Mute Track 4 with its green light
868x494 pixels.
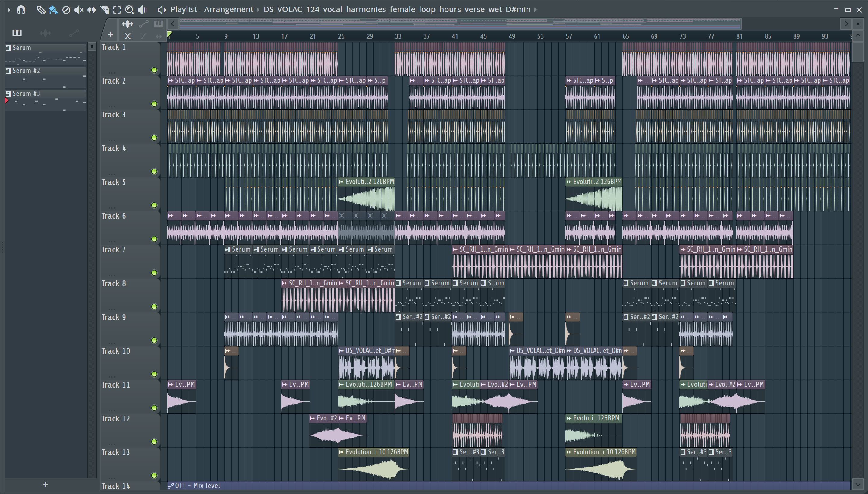(x=154, y=171)
